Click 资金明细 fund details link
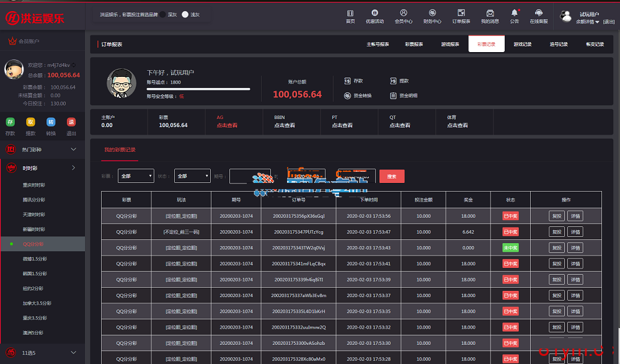620x364 pixels. coord(404,95)
